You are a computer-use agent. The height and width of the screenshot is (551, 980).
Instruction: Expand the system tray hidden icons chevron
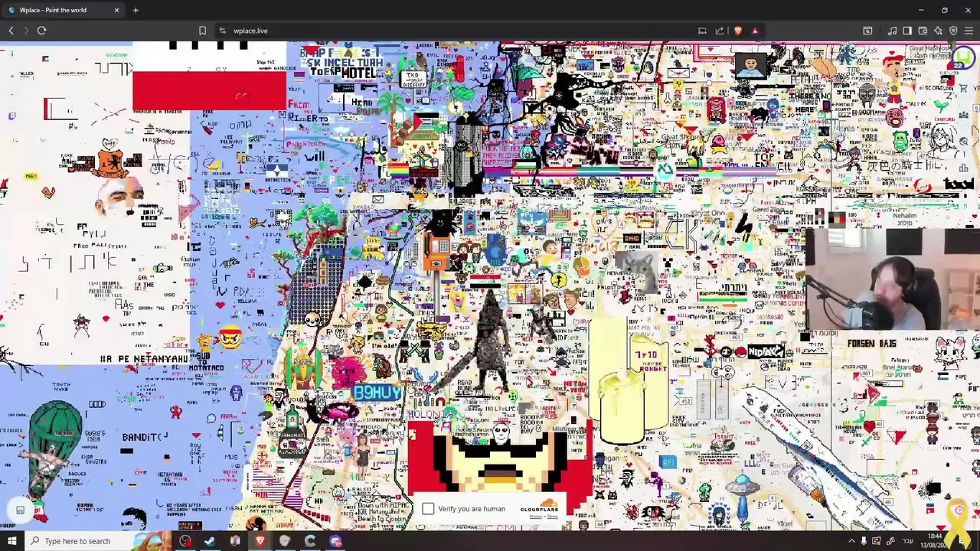(x=852, y=541)
